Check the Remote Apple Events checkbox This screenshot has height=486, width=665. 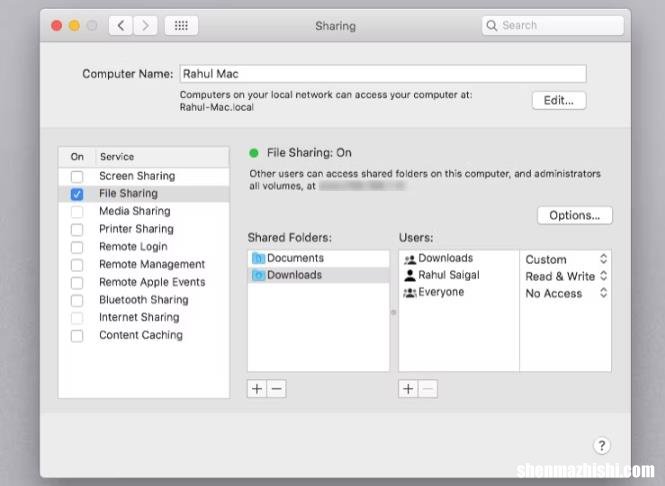77,283
